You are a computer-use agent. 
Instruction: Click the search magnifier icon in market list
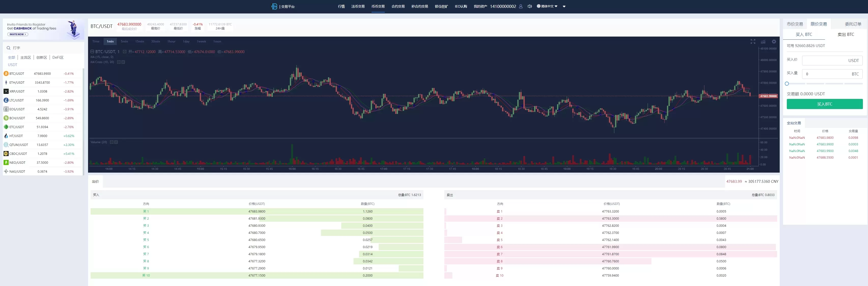tap(9, 48)
